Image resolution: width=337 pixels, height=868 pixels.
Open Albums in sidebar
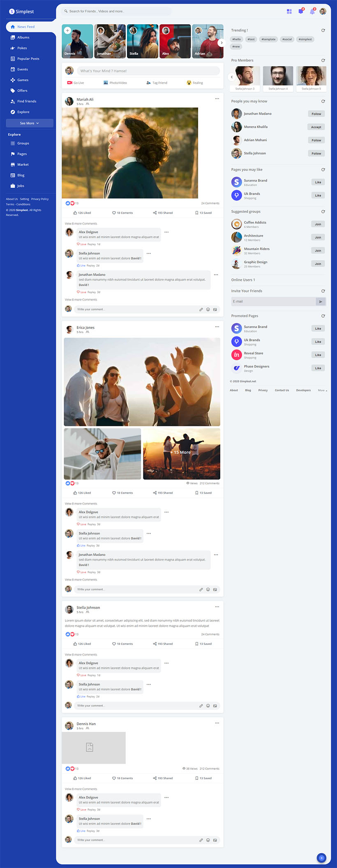click(20, 37)
